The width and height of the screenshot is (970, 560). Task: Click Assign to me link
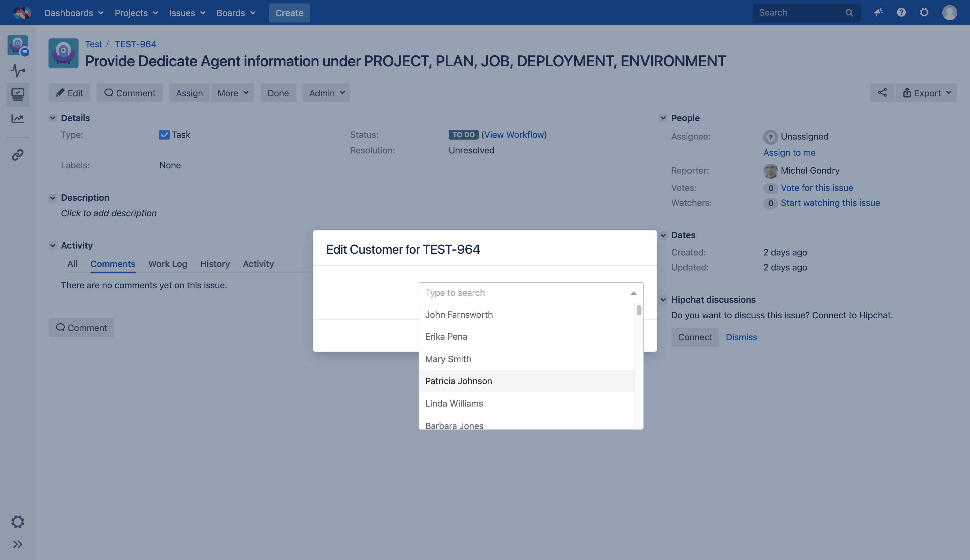[789, 153]
